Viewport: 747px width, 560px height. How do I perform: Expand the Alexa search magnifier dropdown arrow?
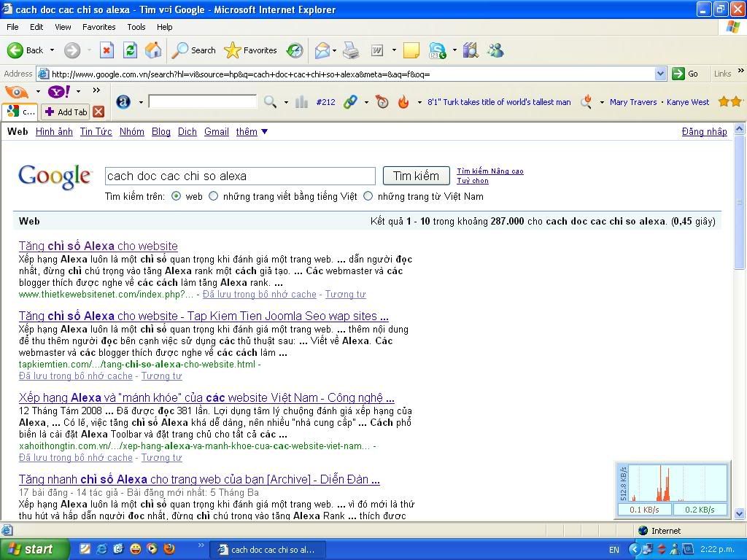tap(286, 102)
